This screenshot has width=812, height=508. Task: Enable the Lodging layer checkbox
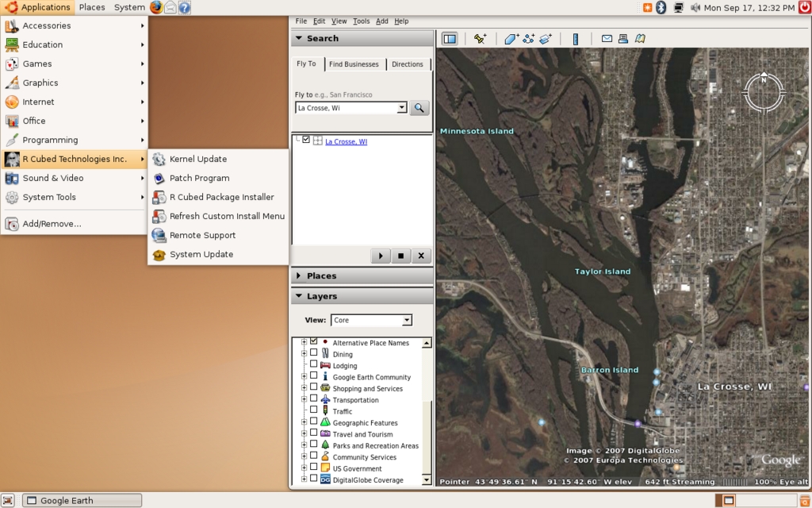[x=314, y=364]
